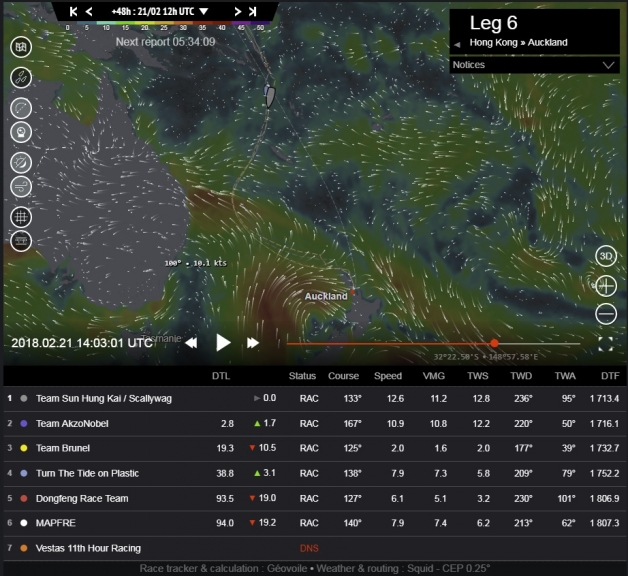Select the boat marker on map
This screenshot has width=628, height=576.
[x=270, y=97]
